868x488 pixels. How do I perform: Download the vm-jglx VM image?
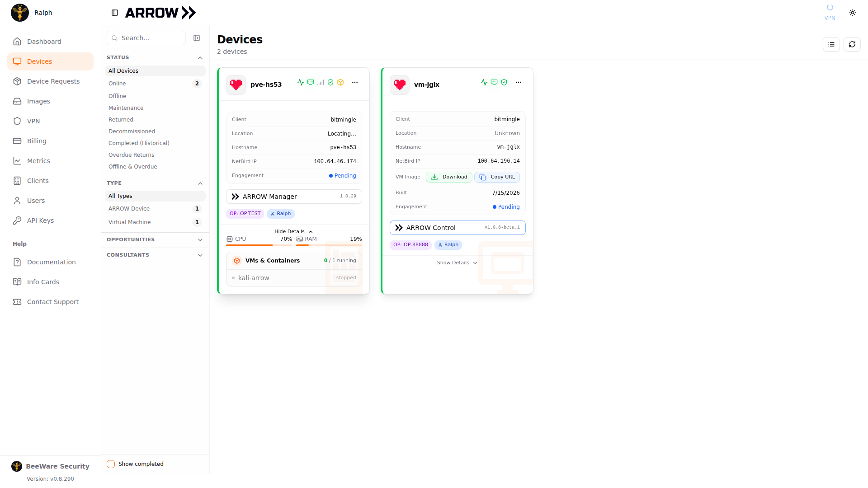(449, 177)
